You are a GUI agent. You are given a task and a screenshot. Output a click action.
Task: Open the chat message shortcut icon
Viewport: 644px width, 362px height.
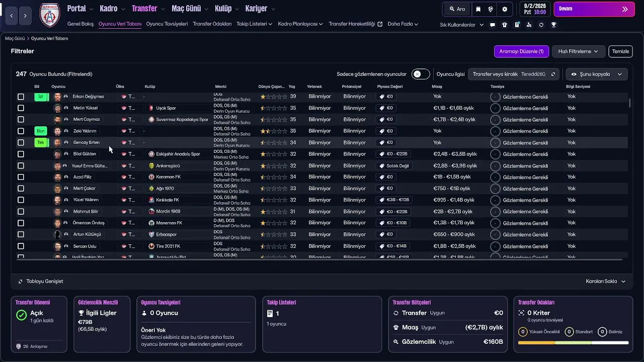[493, 25]
